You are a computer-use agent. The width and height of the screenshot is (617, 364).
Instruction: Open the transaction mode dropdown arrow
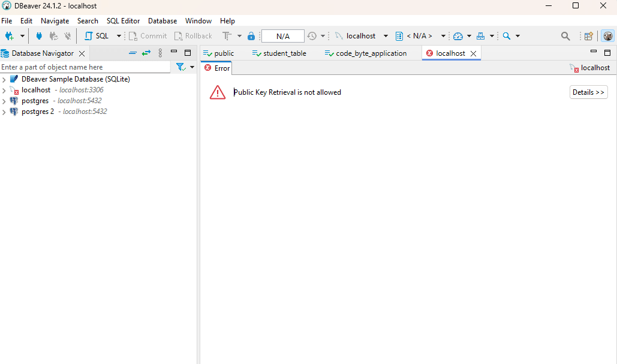pos(239,36)
